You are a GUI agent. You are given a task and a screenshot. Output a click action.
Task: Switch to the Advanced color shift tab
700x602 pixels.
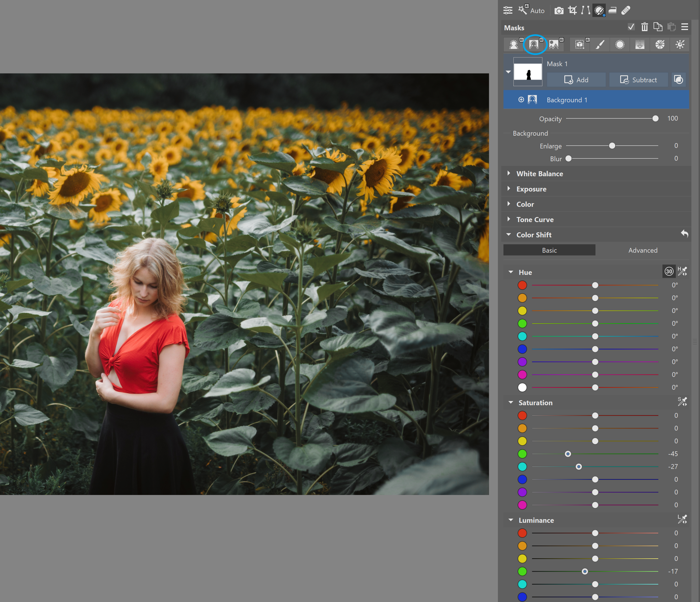(x=643, y=250)
